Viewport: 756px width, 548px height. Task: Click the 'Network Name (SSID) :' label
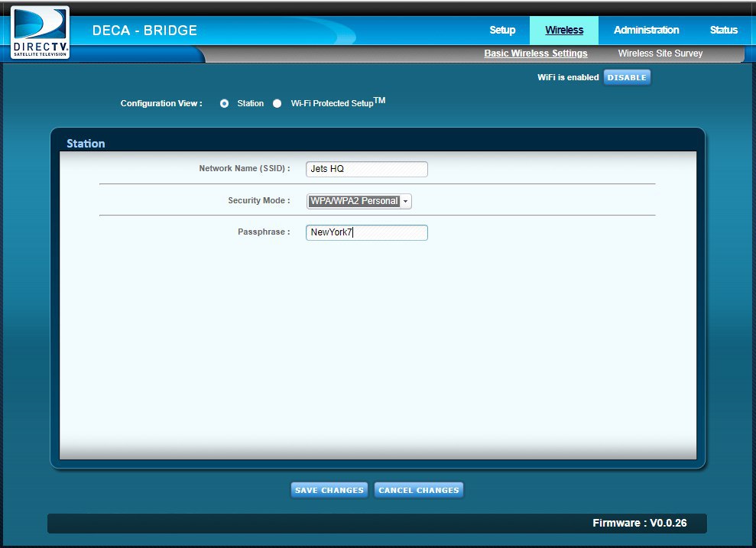coord(245,168)
